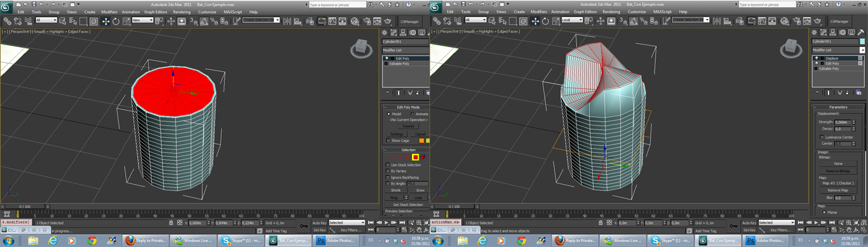Click Rotate tool in right window toolbar
Image resolution: width=868 pixels, height=247 pixels.
click(545, 21)
